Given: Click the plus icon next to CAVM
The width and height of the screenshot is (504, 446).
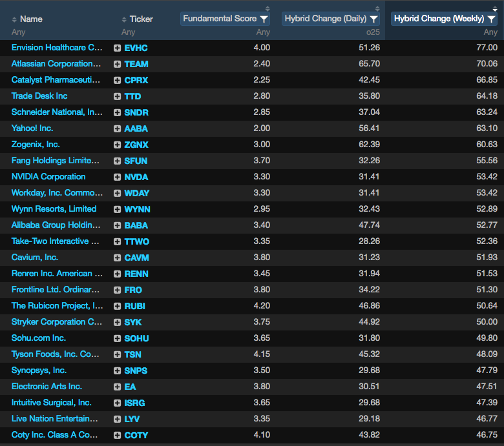Looking at the screenshot, I should pyautogui.click(x=118, y=258).
